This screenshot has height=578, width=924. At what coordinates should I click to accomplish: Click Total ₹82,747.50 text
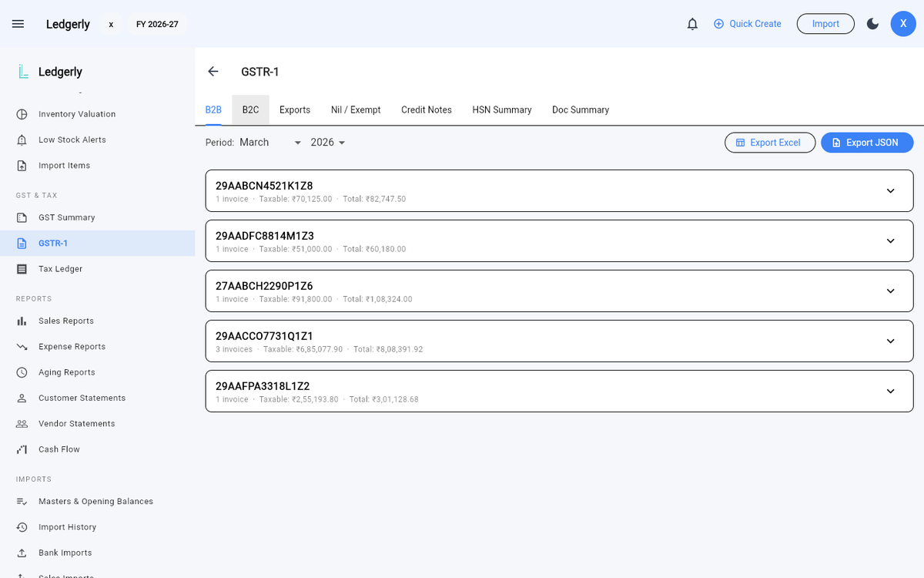[x=374, y=199]
